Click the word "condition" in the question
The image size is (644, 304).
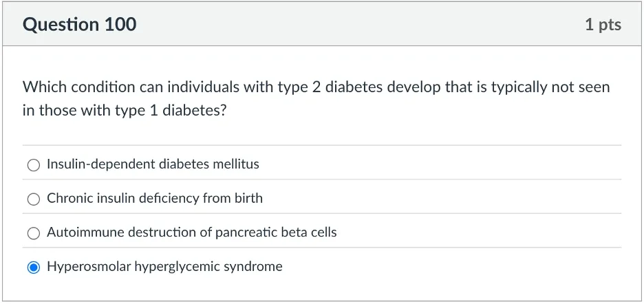98,88
